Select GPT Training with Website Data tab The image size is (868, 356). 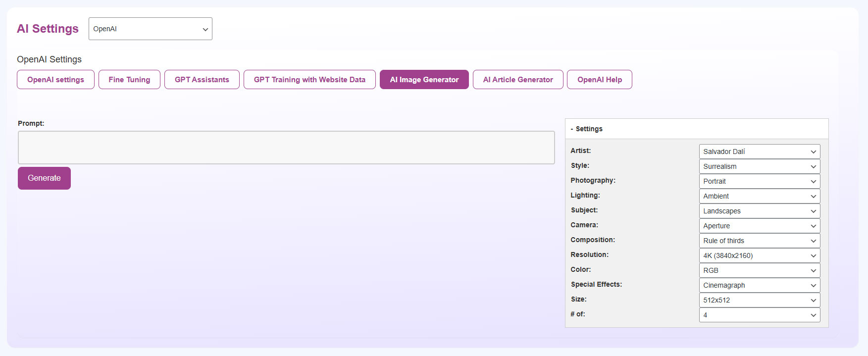tap(309, 80)
